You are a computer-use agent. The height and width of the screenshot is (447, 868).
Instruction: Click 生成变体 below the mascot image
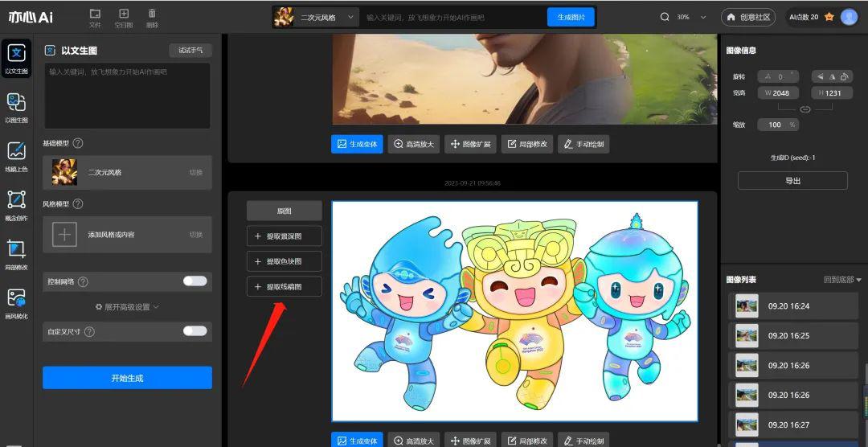click(357, 441)
